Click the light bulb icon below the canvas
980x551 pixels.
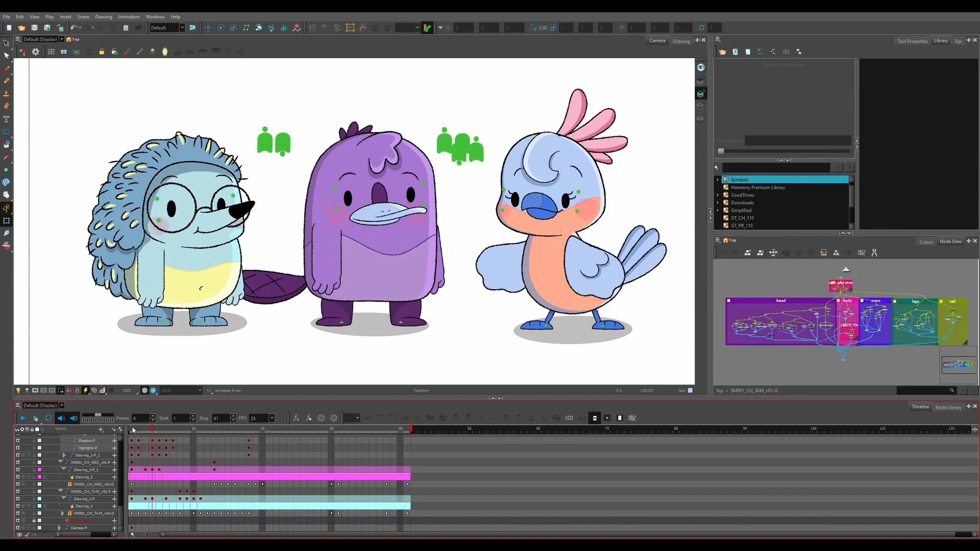pos(18,390)
